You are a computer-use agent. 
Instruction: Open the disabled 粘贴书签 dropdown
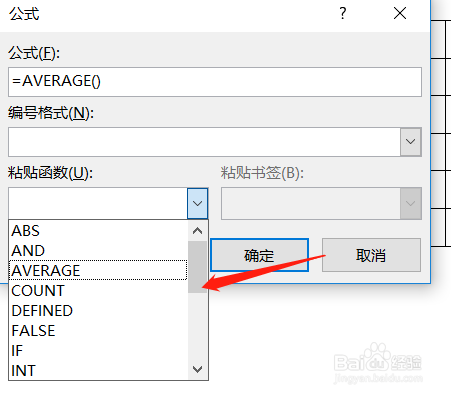(x=411, y=203)
